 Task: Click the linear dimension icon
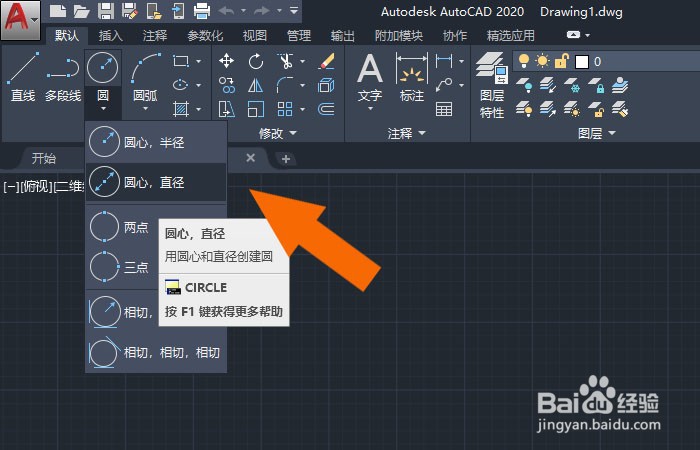click(444, 61)
